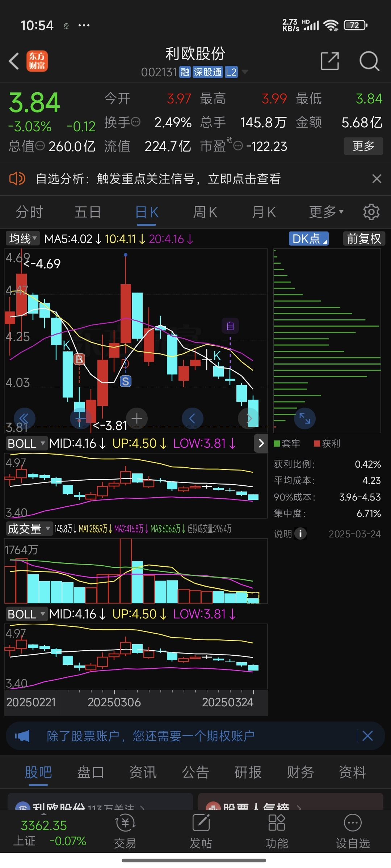Viewport: 391px width, 868px height.
Task: Open the 盘口 tab
Action: point(91,772)
